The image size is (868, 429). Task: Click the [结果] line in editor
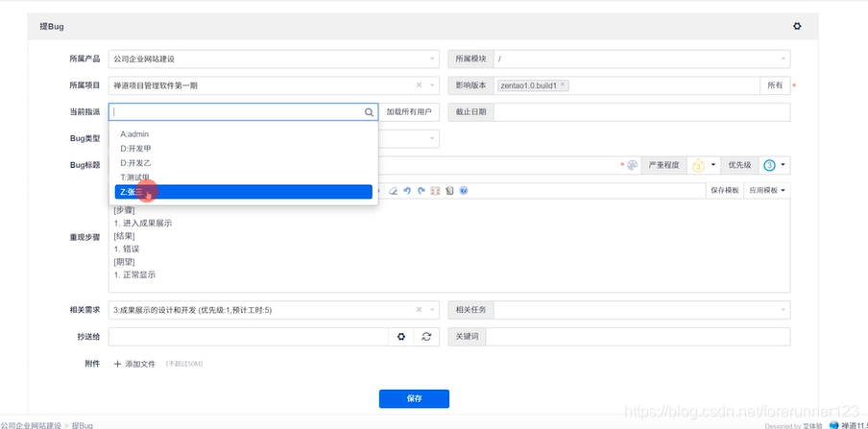[x=125, y=236]
